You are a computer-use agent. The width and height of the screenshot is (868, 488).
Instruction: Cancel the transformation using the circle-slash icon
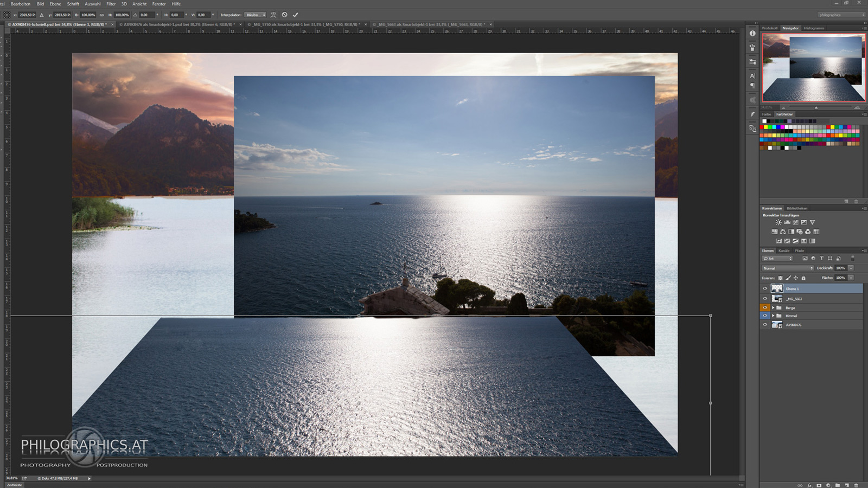click(284, 15)
